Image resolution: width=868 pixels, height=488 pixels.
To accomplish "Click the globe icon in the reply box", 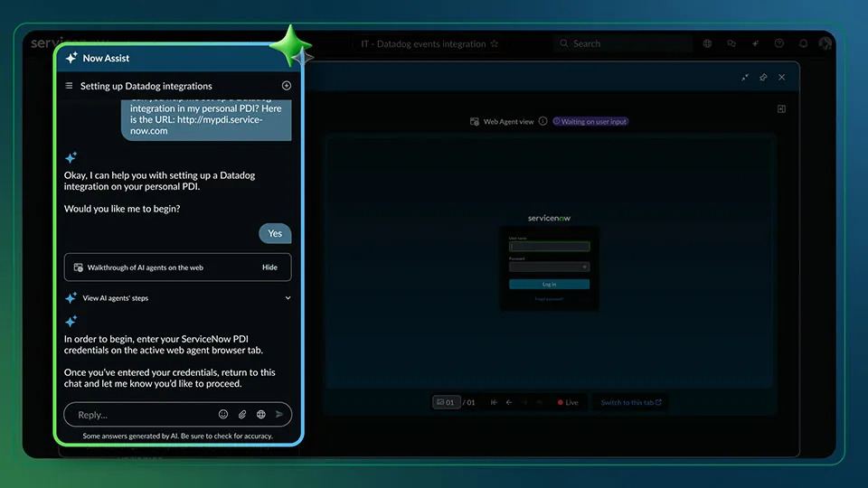I will (260, 415).
